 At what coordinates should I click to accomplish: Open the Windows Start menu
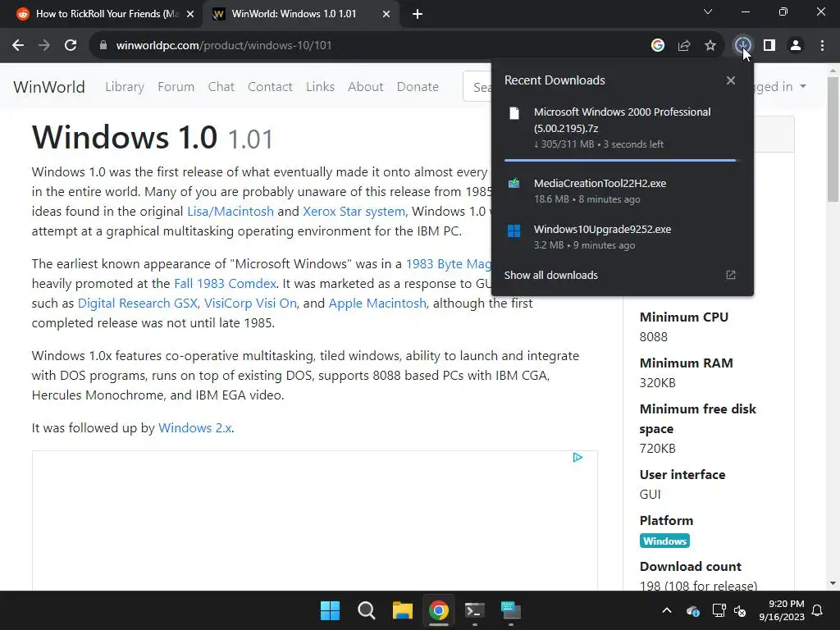coord(330,610)
